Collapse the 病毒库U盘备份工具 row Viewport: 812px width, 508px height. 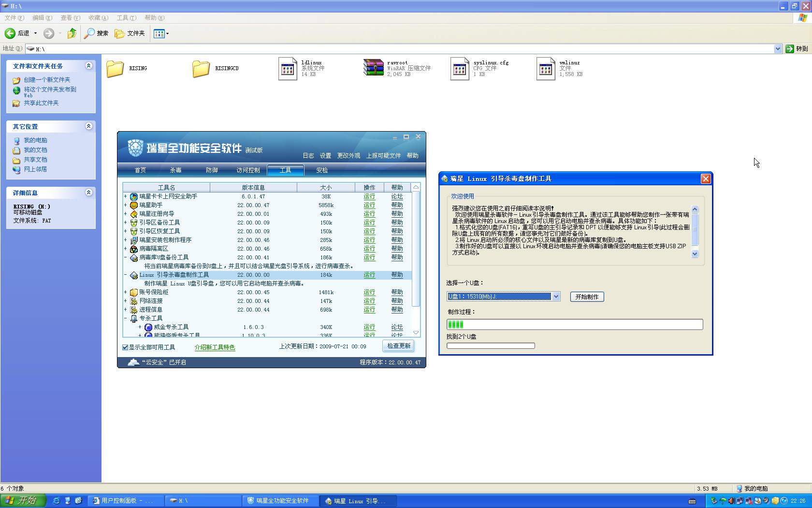coord(125,257)
